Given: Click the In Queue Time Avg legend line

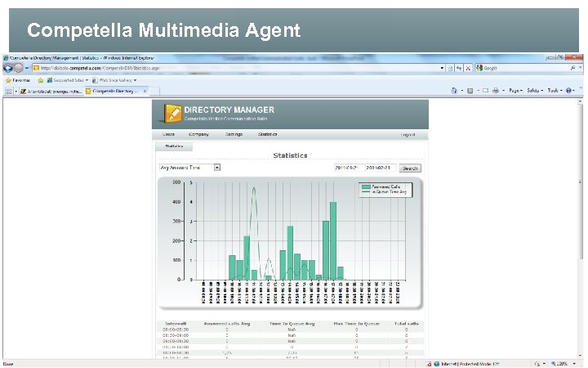Looking at the screenshot, I should pos(366,192).
